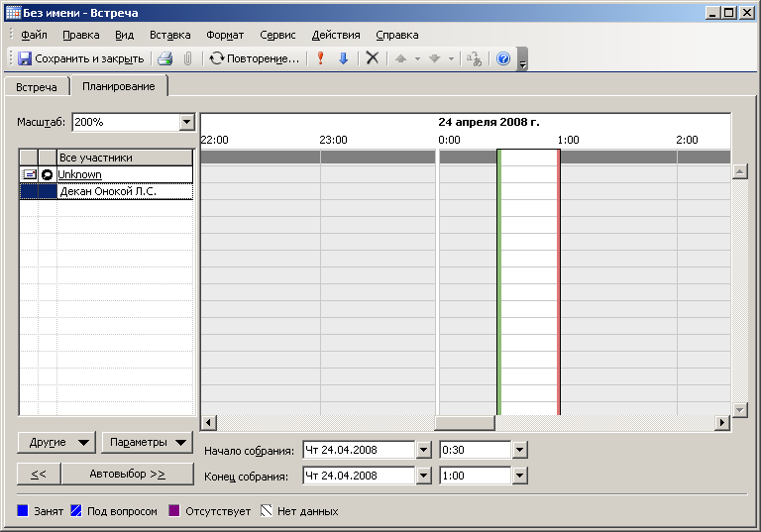The height and width of the screenshot is (532, 761).
Task: Click the translate/language toolbar icon
Action: [x=474, y=58]
